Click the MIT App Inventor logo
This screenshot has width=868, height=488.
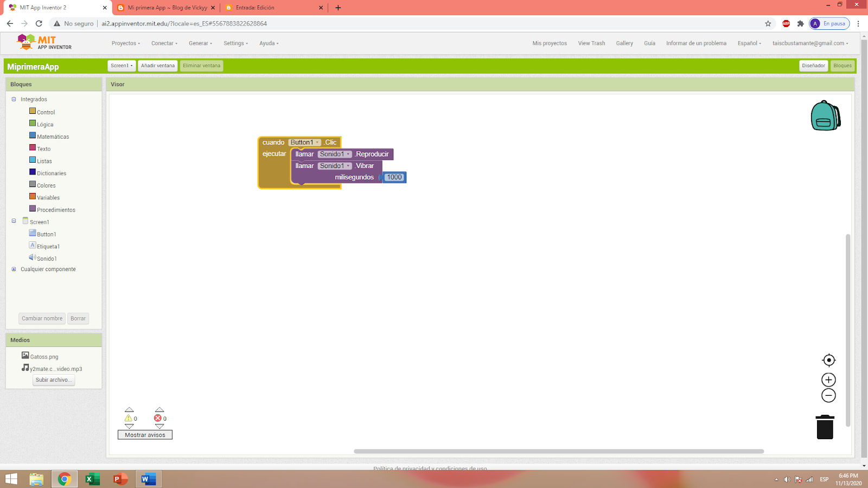(x=44, y=42)
